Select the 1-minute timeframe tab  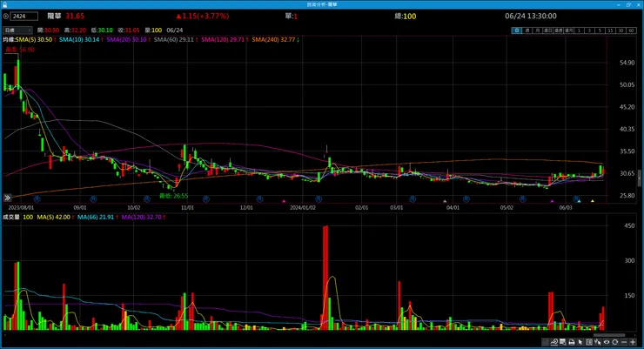(579, 30)
